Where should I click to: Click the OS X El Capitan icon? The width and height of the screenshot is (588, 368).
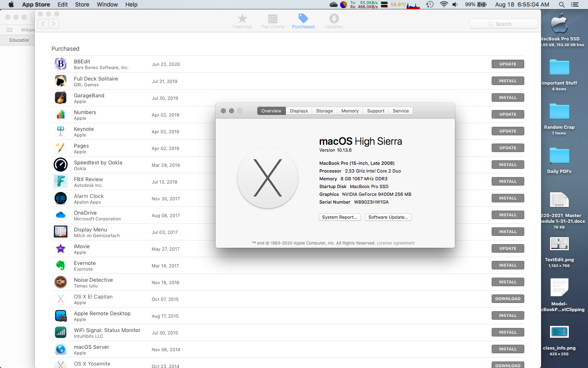click(x=60, y=299)
